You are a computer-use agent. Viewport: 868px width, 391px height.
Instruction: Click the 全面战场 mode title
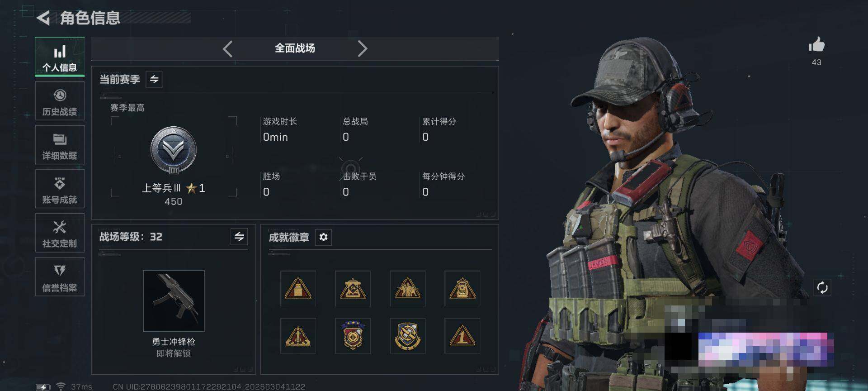click(x=295, y=48)
